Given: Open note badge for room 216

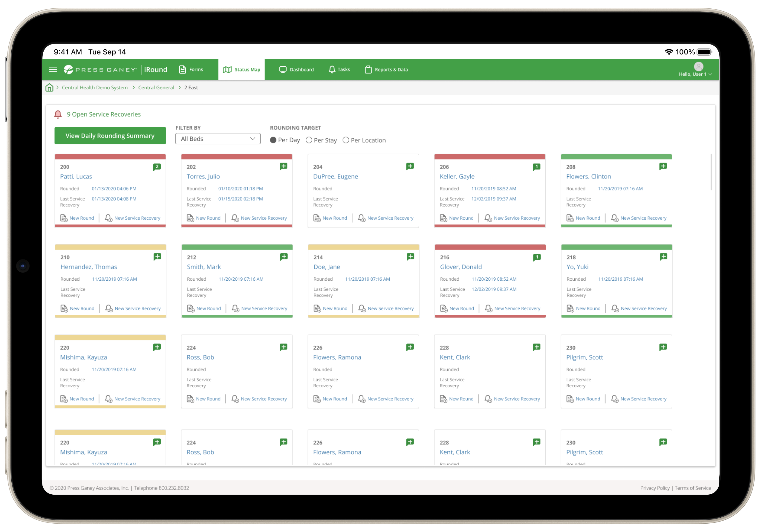Looking at the screenshot, I should 537,257.
